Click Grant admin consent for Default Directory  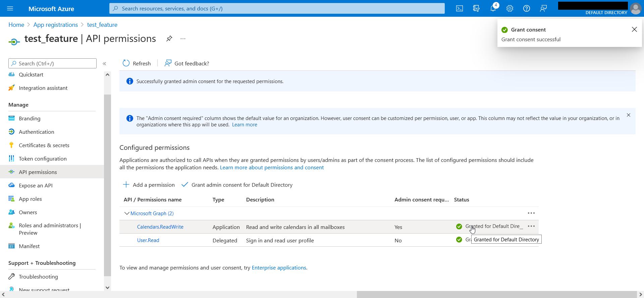pos(237,185)
